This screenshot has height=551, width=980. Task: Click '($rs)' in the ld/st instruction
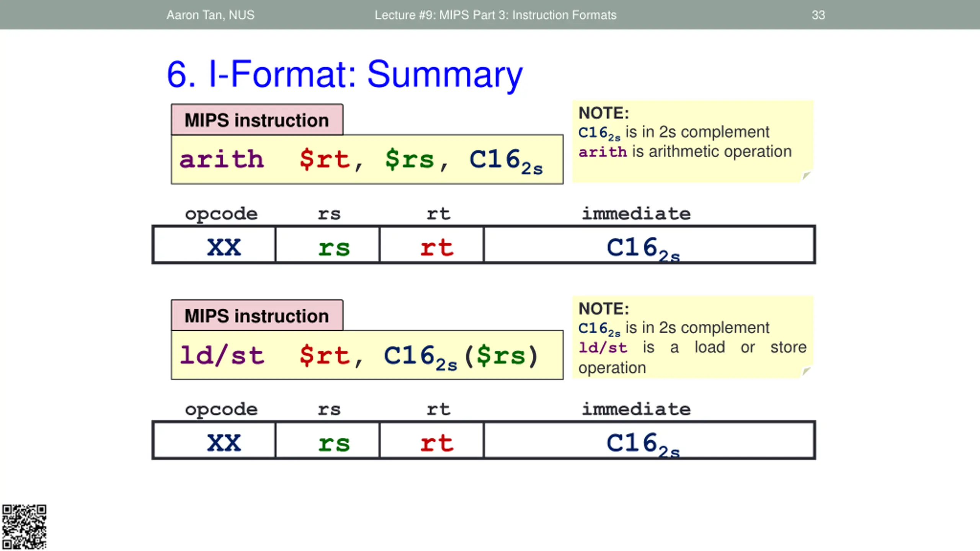(501, 356)
